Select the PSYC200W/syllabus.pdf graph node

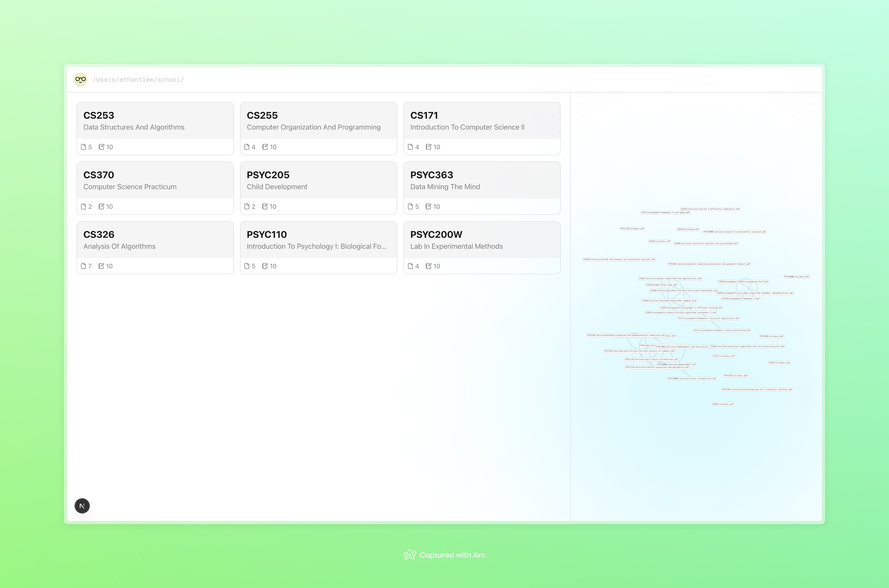(796, 277)
